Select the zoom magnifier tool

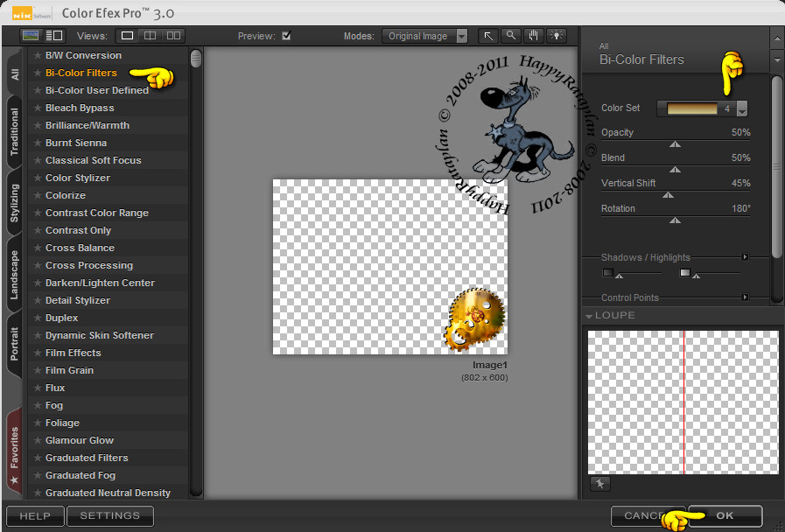511,36
